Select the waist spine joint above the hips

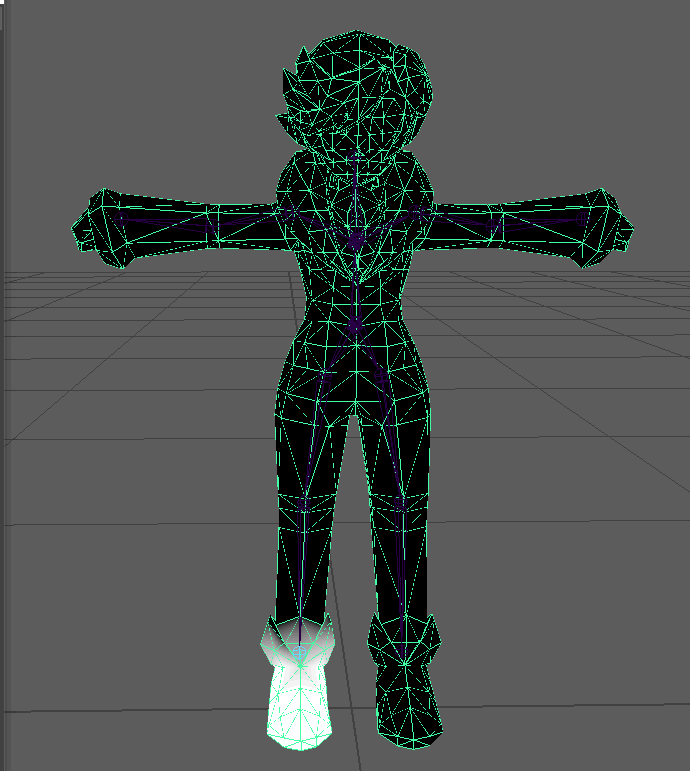(355, 325)
